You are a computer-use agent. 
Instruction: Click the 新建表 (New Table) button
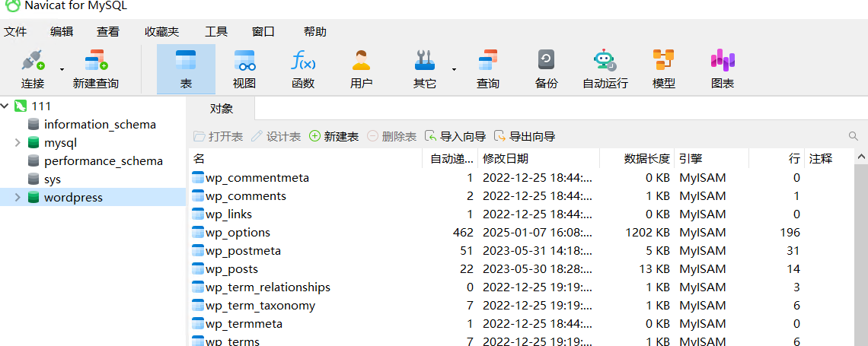333,137
